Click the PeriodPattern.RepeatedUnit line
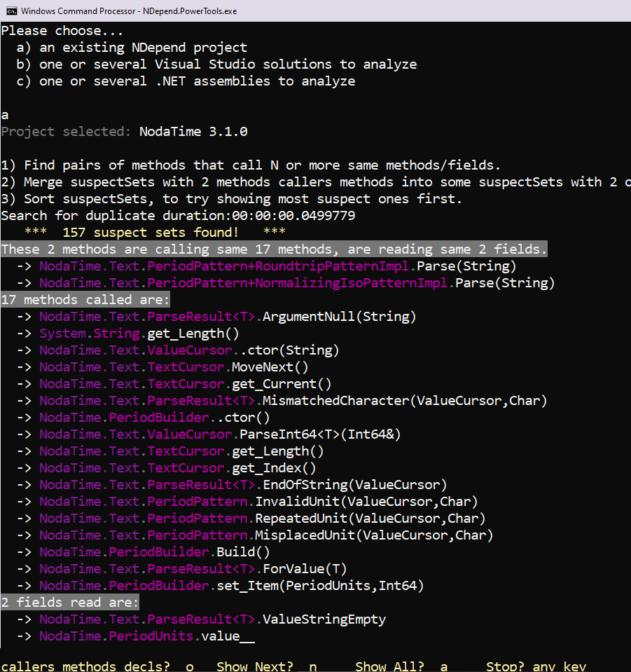Viewport: 631px width, 672px height. 251,518
